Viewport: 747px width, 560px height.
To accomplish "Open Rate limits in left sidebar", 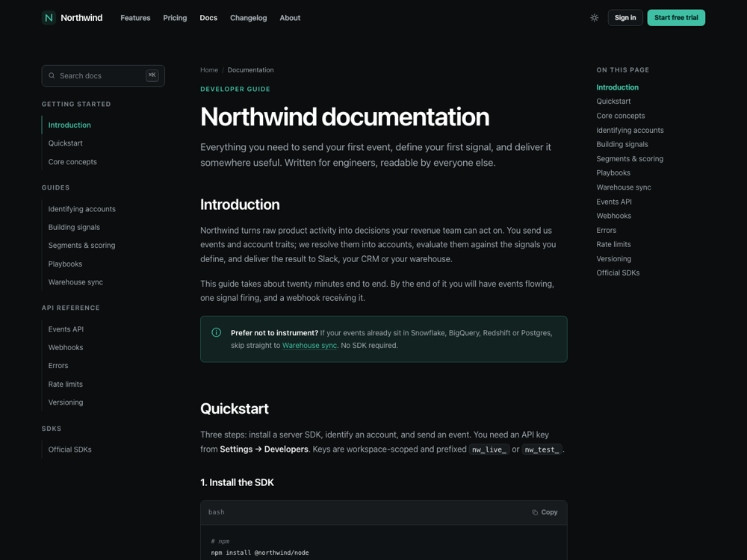I will tap(65, 385).
